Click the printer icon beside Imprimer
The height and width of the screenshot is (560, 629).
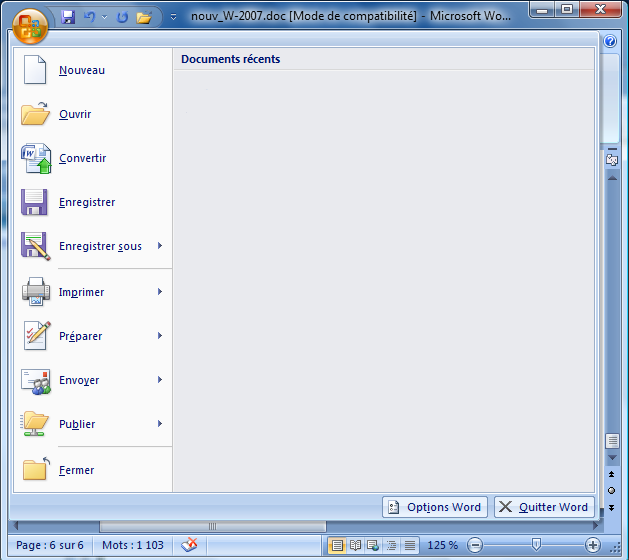point(36,292)
